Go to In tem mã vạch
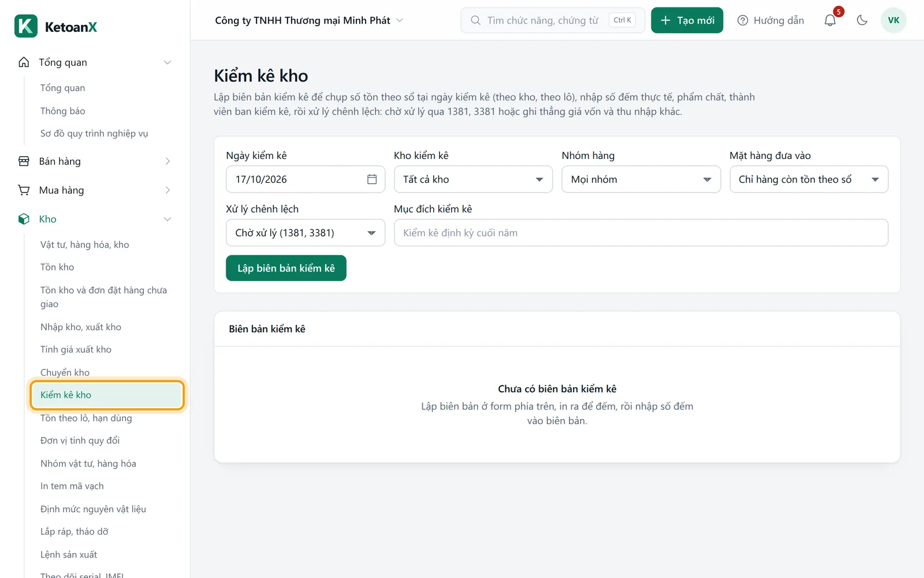The height and width of the screenshot is (578, 924). [72, 486]
